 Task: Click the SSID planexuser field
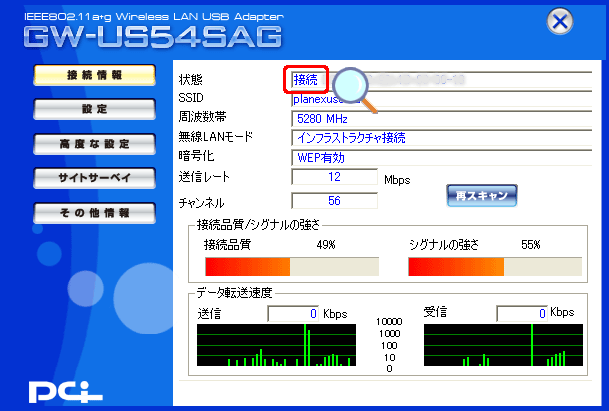442,99
